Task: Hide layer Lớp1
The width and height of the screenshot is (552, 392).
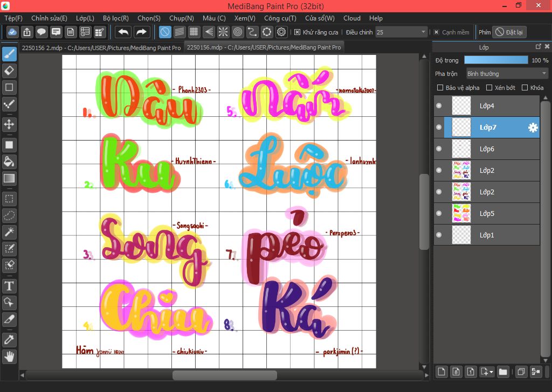Action: point(439,235)
